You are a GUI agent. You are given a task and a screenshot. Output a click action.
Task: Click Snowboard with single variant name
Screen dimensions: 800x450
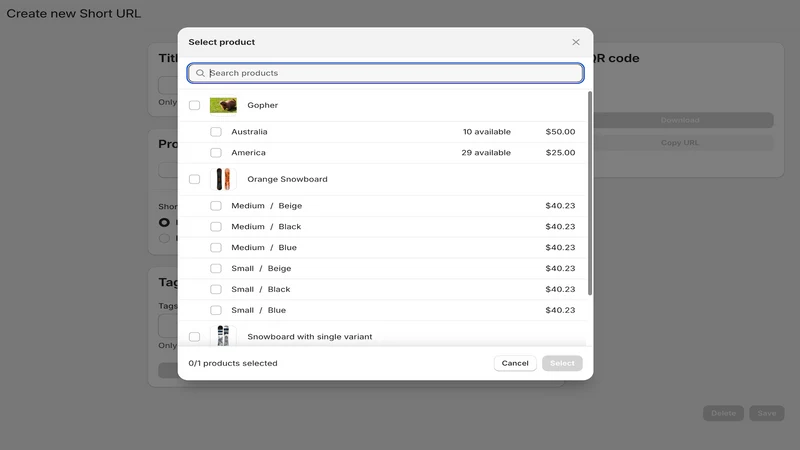point(310,337)
